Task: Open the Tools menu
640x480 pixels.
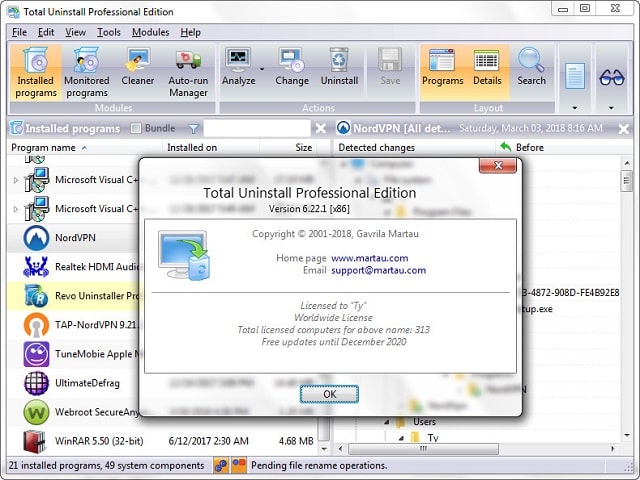Action: click(109, 32)
